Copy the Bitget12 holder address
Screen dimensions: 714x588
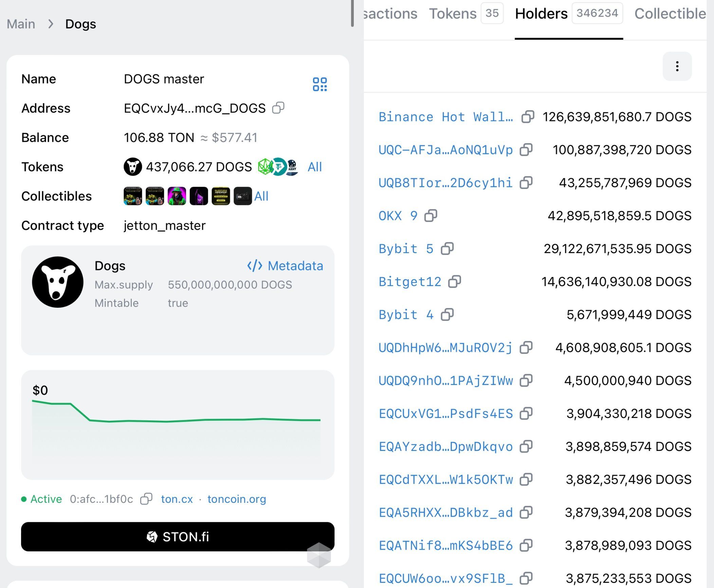click(454, 281)
